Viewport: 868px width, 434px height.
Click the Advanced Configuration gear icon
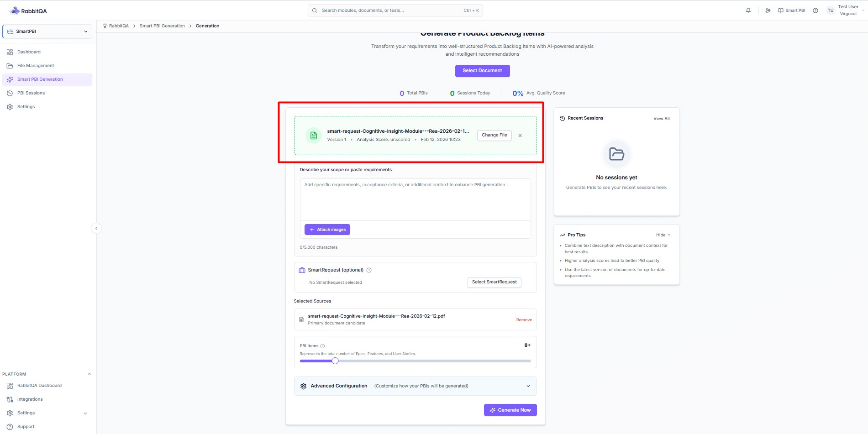tap(303, 386)
